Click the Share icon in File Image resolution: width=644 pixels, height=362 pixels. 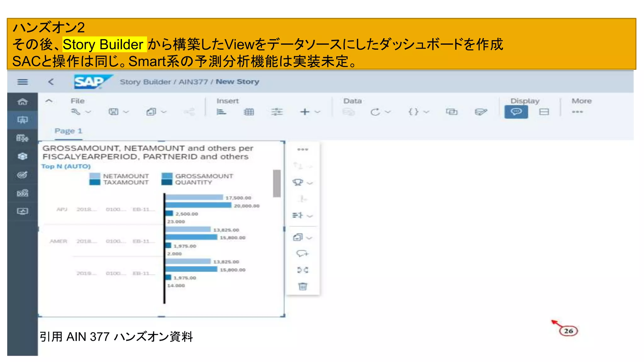pyautogui.click(x=189, y=112)
